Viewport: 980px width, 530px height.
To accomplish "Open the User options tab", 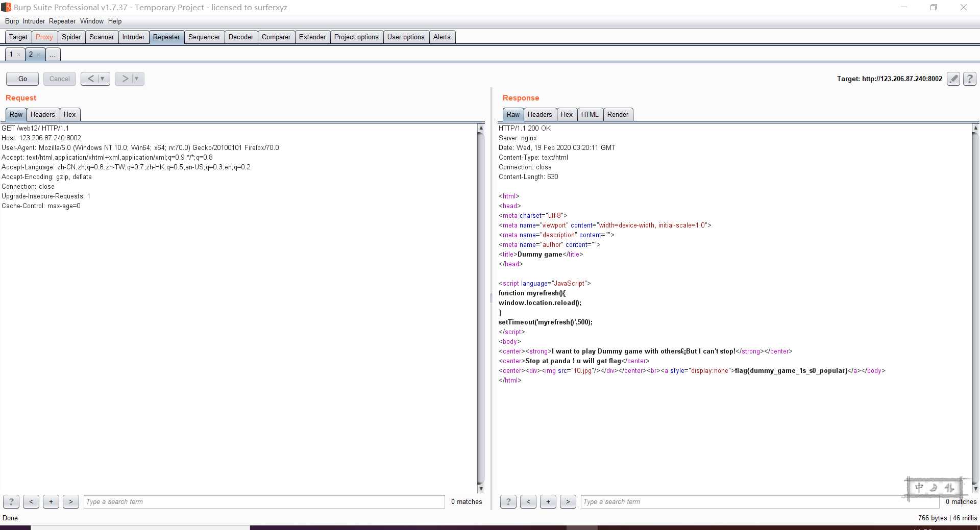I will (x=406, y=37).
